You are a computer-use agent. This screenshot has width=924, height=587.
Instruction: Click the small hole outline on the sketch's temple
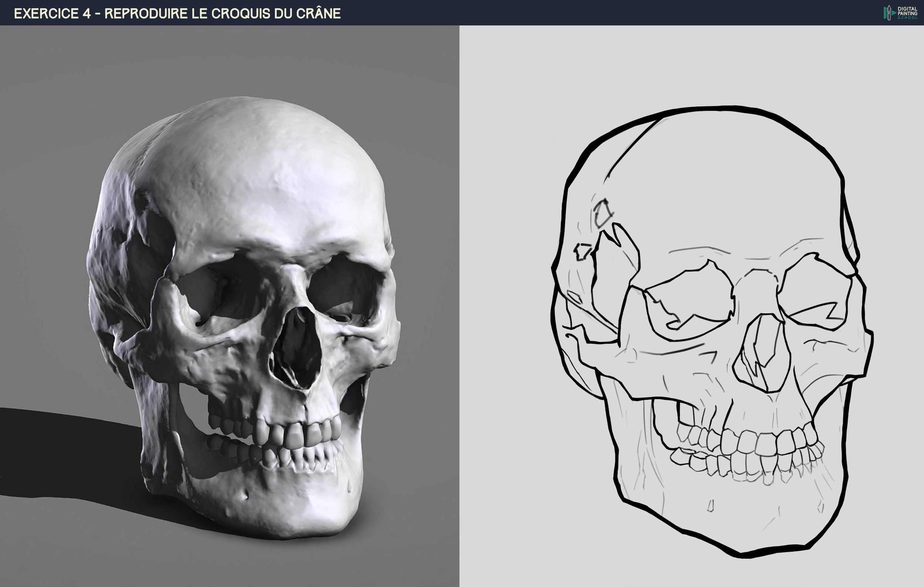coord(602,213)
